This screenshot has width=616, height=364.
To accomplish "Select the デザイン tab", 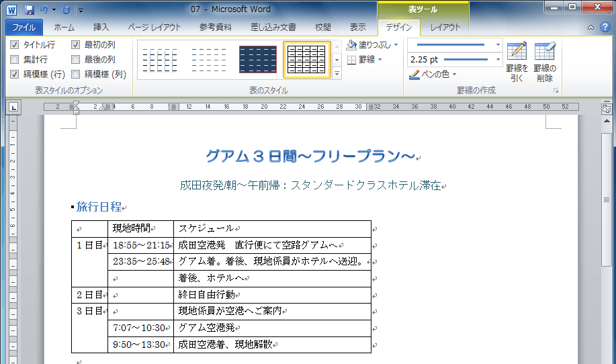I will pyautogui.click(x=399, y=28).
